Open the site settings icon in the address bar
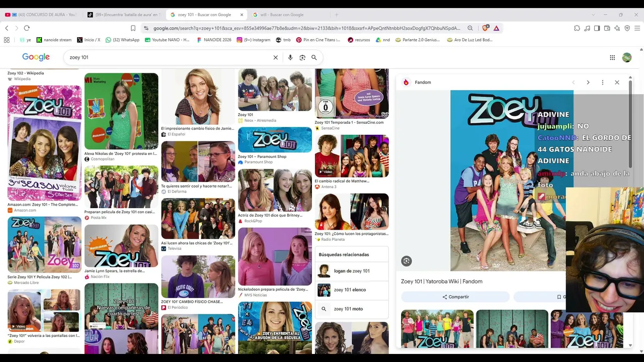The width and height of the screenshot is (644, 362). tap(146, 28)
